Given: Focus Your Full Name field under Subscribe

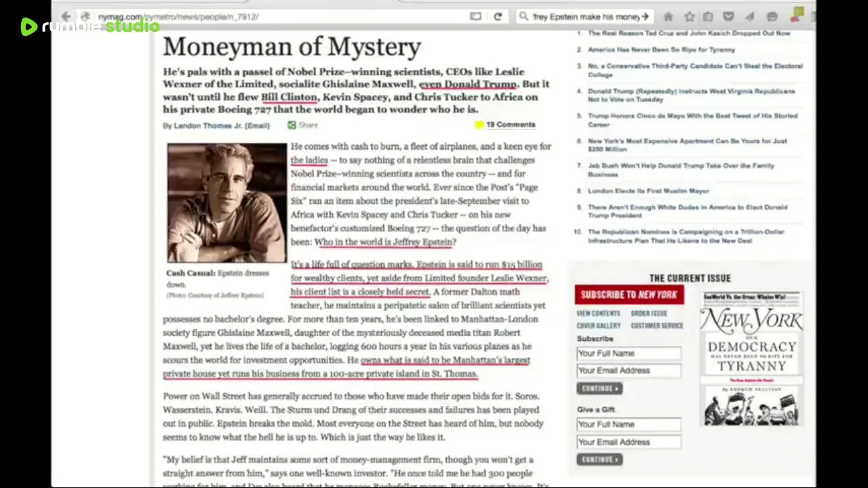Looking at the screenshot, I should pyautogui.click(x=629, y=353).
